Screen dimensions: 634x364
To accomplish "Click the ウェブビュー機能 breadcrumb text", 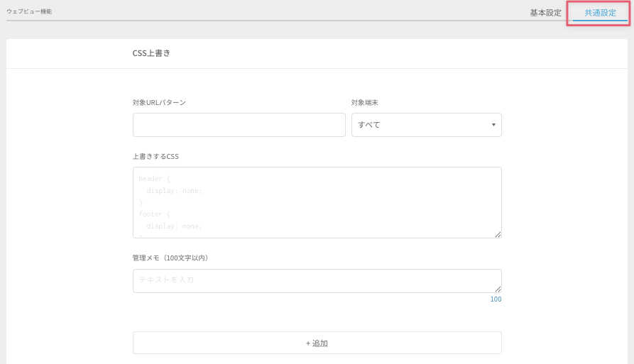I will [29, 11].
